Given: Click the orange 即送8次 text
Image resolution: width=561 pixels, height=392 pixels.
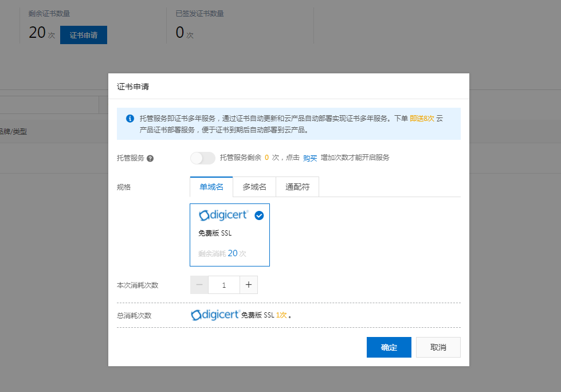Looking at the screenshot, I should 422,119.
